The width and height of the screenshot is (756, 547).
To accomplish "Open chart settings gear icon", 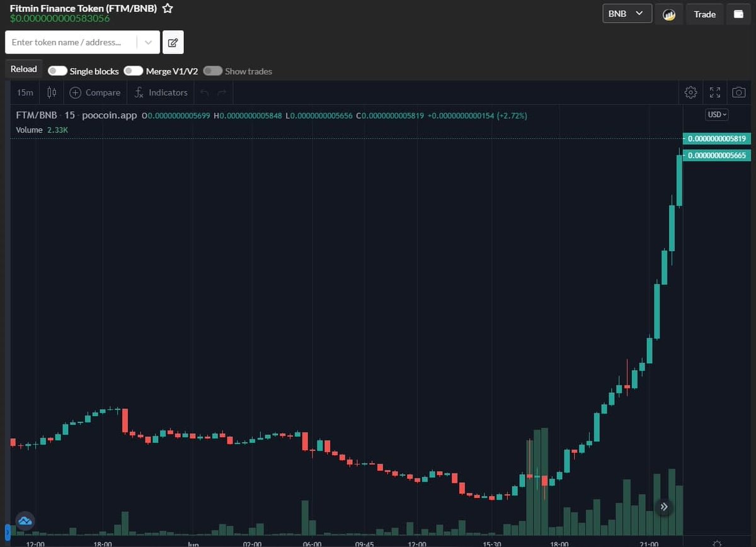I will click(x=690, y=93).
